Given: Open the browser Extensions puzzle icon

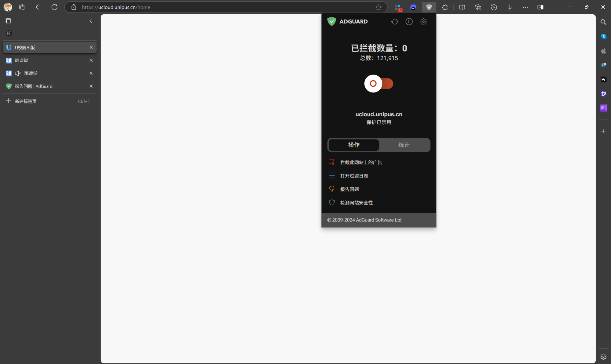Looking at the screenshot, I should coord(445,7).
